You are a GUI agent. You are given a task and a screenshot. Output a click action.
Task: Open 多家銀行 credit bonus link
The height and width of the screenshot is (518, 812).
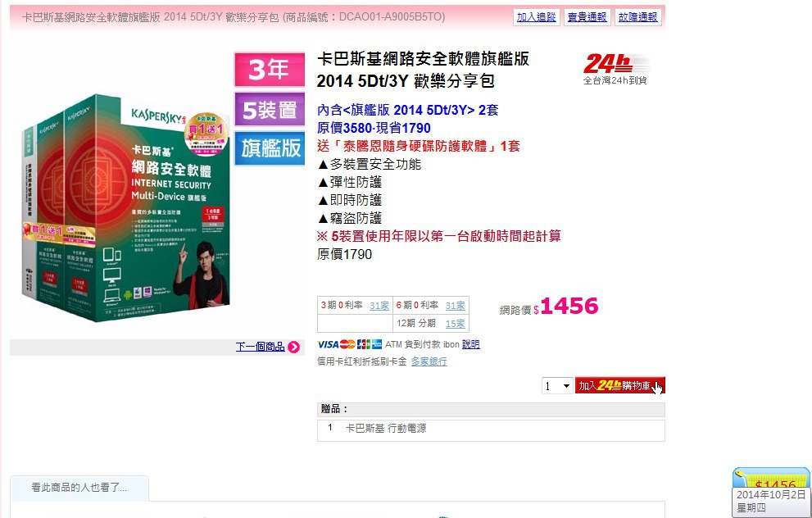tap(429, 361)
